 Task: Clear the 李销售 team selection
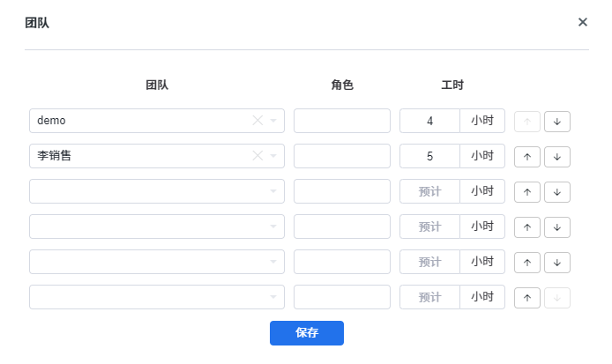[257, 156]
